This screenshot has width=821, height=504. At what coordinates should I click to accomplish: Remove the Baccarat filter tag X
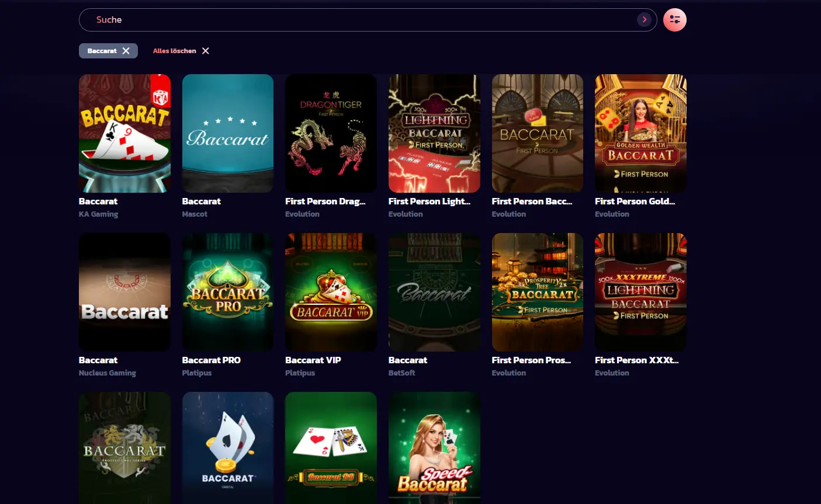[126, 51]
